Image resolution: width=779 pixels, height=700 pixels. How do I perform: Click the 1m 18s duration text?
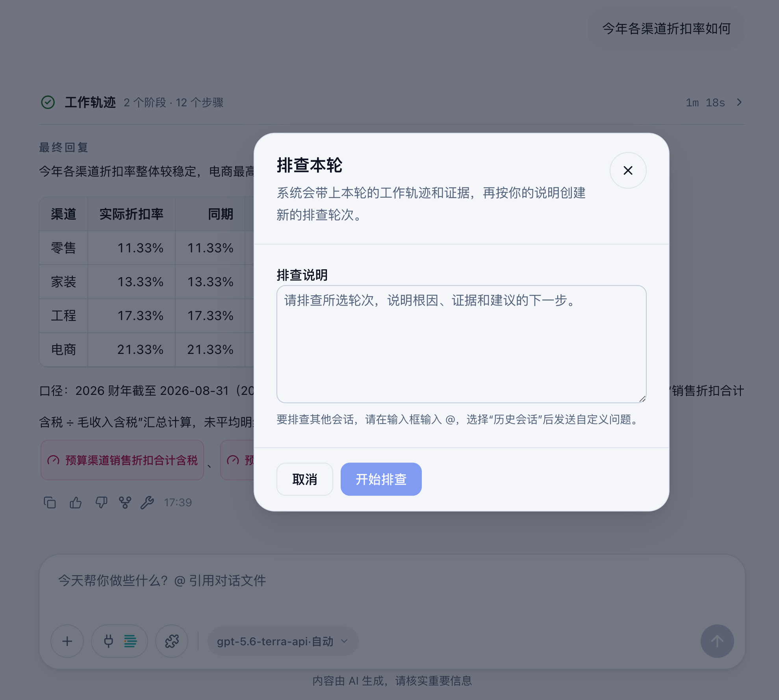pos(705,103)
